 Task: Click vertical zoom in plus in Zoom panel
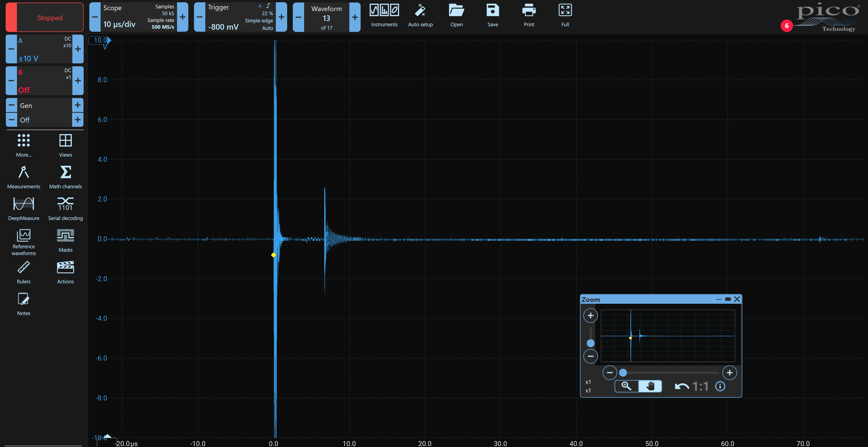click(590, 316)
